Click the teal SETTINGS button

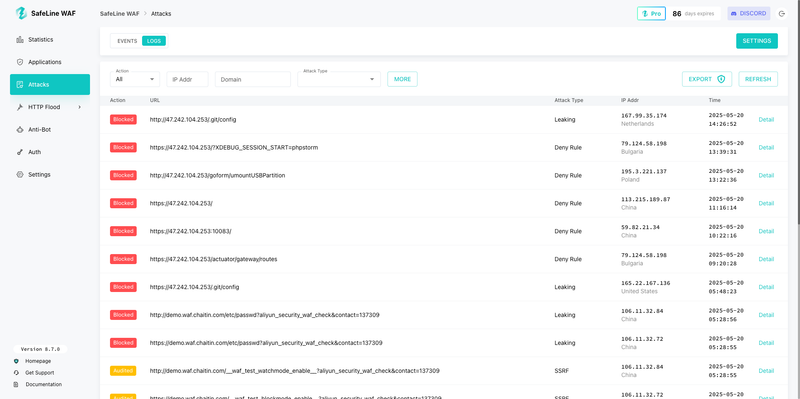(757, 41)
